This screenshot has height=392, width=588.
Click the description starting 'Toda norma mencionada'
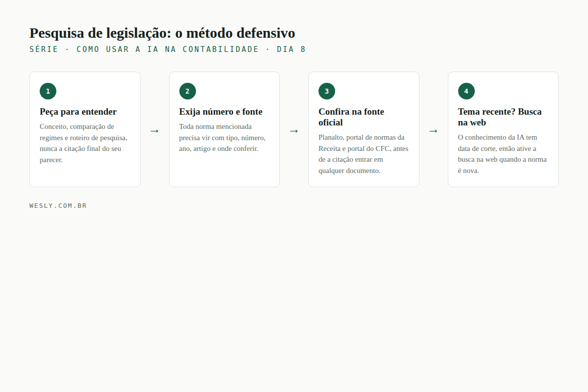tap(222, 138)
